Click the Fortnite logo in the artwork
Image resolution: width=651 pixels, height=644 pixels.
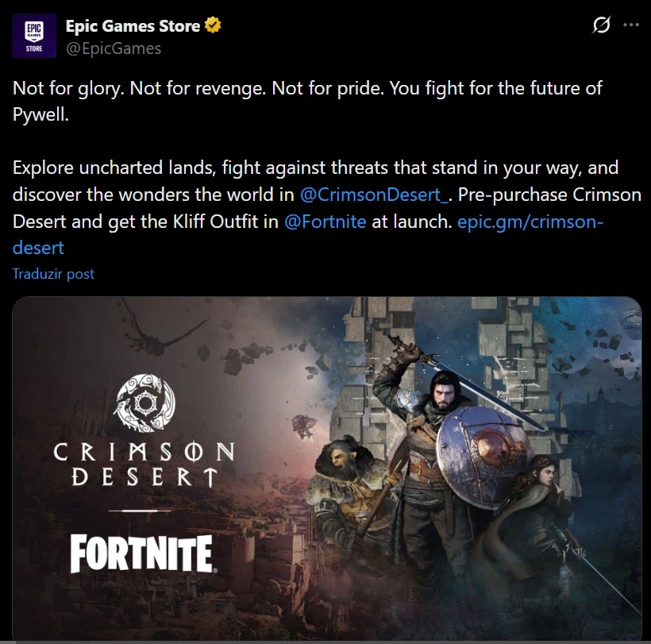[x=141, y=553]
